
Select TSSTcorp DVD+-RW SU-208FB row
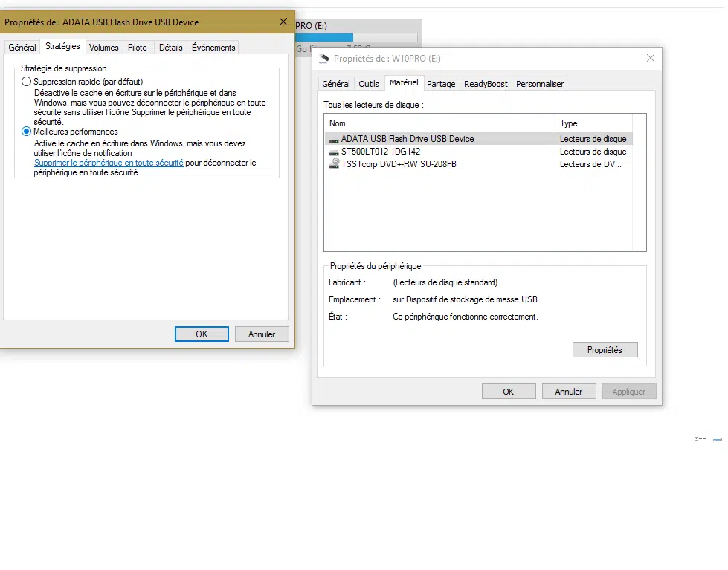click(478, 163)
